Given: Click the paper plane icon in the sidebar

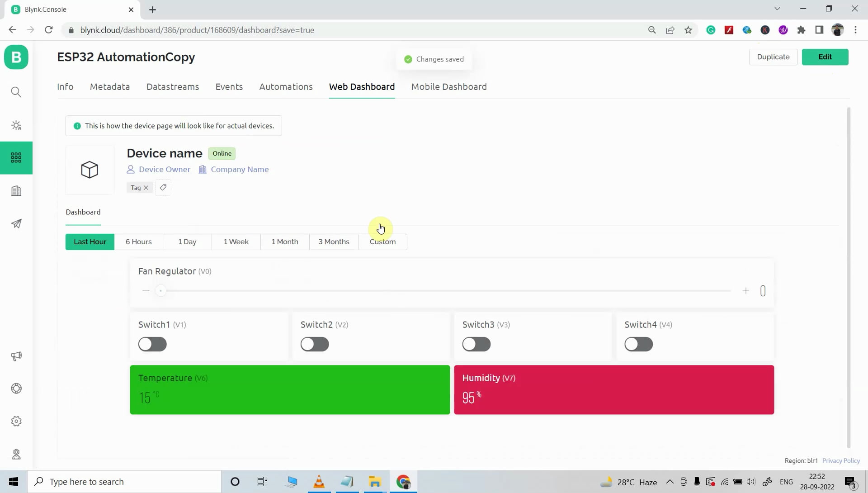Looking at the screenshot, I should 16,224.
